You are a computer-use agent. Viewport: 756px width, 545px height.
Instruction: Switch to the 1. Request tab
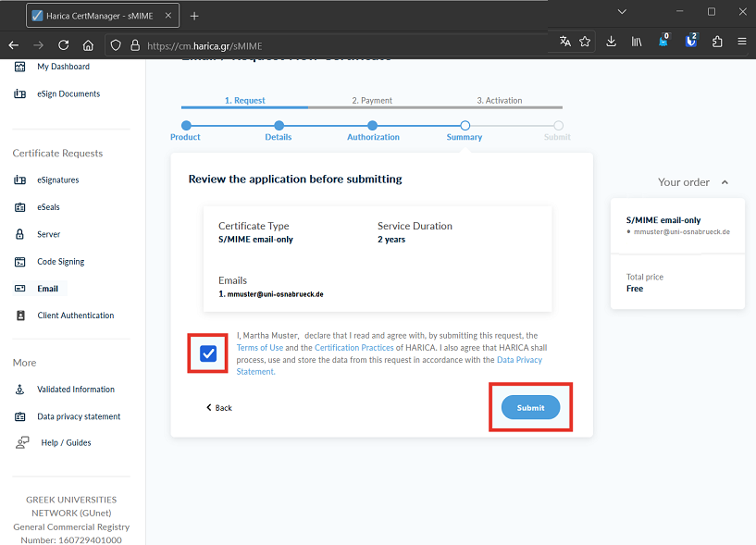click(x=245, y=100)
